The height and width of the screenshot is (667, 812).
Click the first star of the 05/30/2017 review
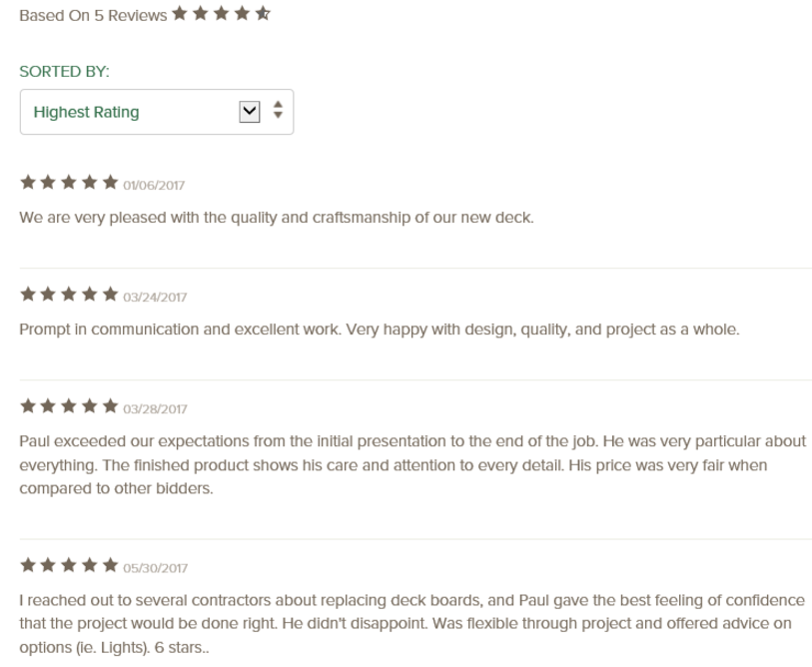pos(28,565)
